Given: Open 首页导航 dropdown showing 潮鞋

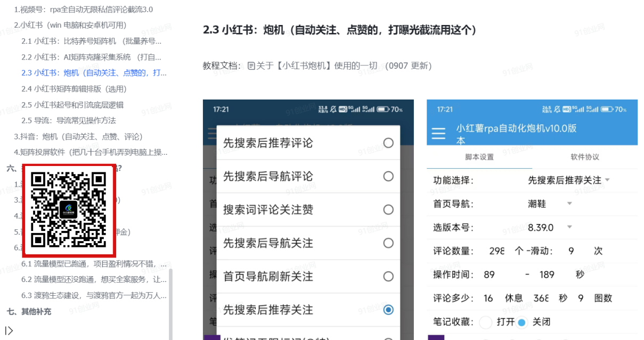Looking at the screenshot, I should [550, 204].
